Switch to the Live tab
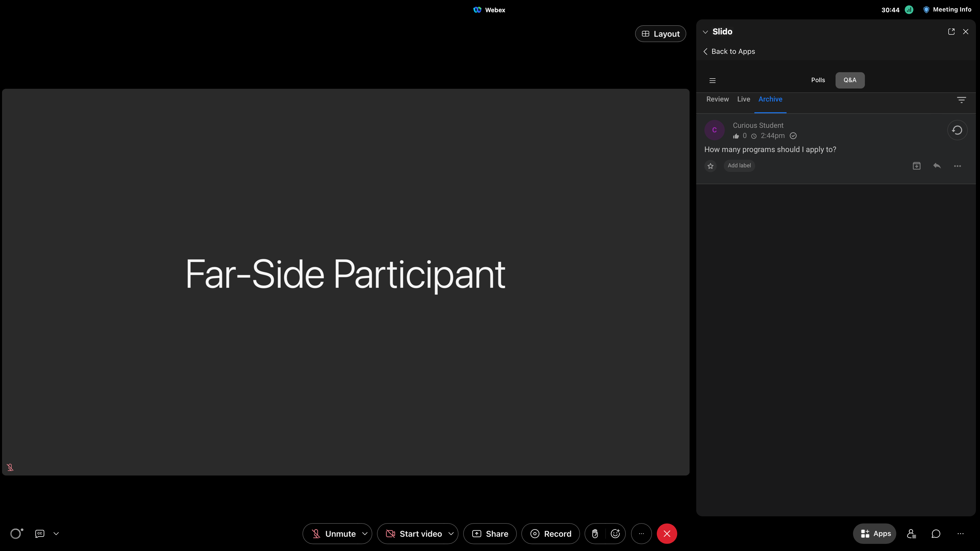 tap(743, 99)
